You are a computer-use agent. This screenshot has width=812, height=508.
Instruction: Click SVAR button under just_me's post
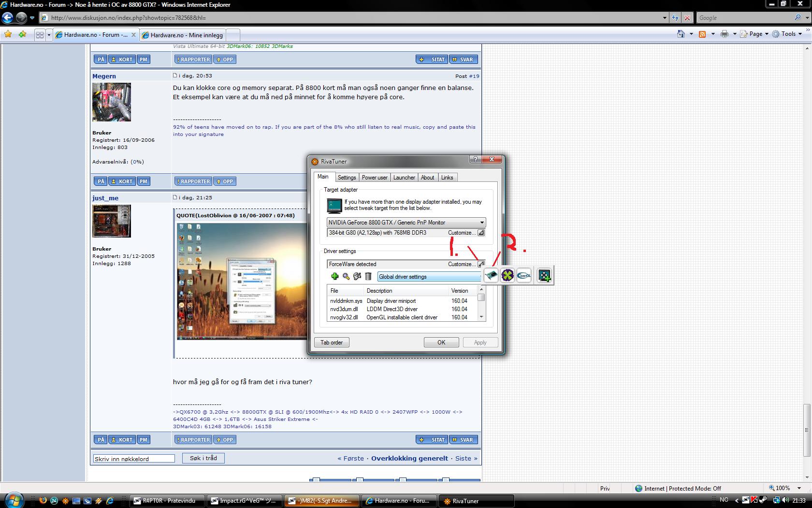(x=464, y=440)
